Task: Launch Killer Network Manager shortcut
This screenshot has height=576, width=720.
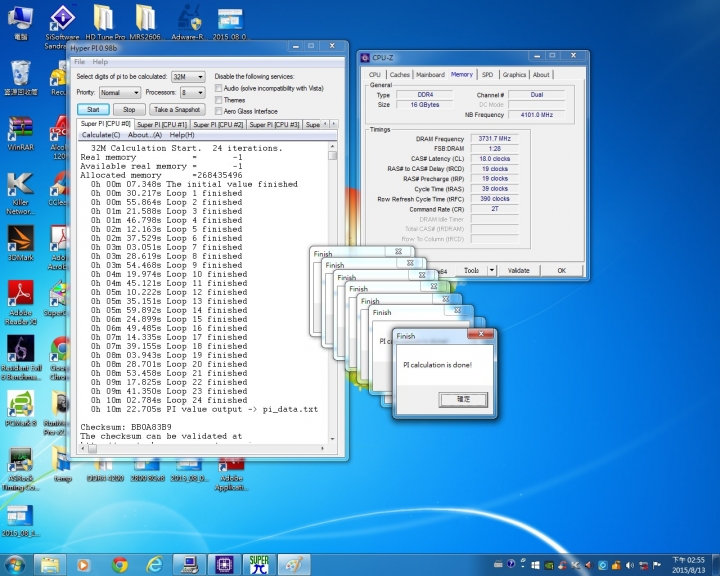Action: (21, 193)
